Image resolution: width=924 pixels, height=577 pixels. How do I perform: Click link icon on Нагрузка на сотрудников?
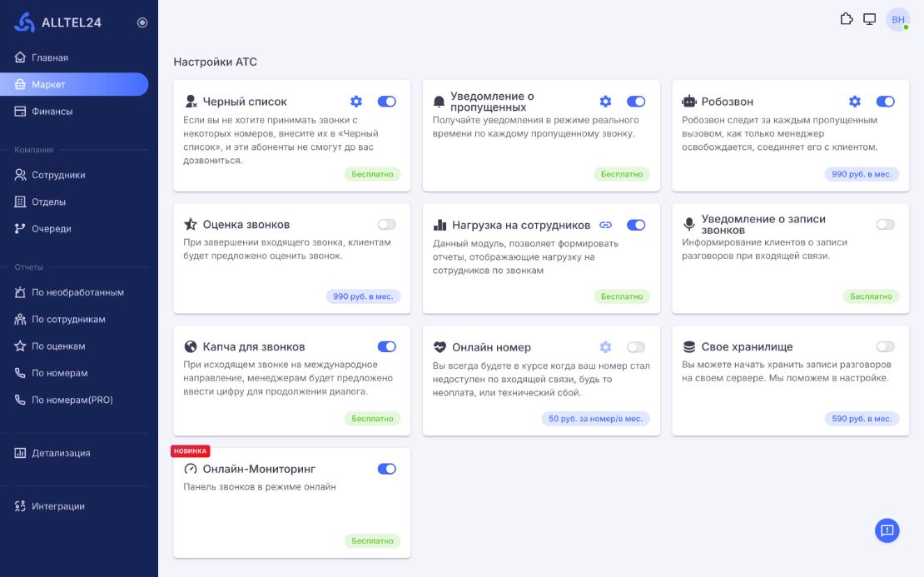tap(606, 225)
